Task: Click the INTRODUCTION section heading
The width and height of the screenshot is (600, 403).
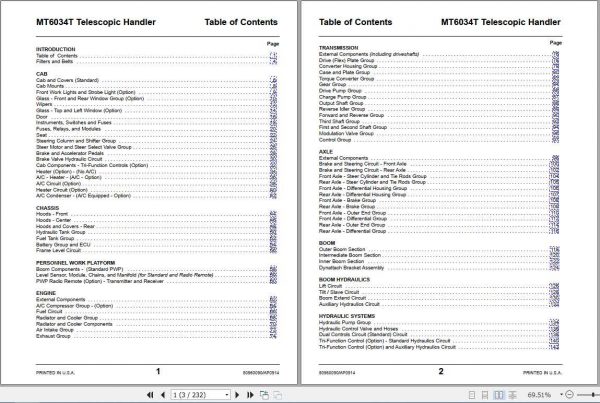Action: (55, 49)
